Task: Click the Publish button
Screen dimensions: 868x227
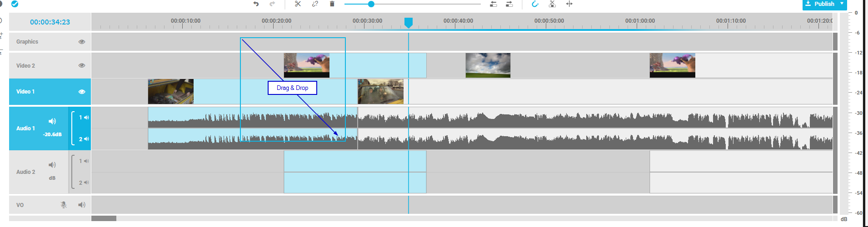Action: (821, 4)
